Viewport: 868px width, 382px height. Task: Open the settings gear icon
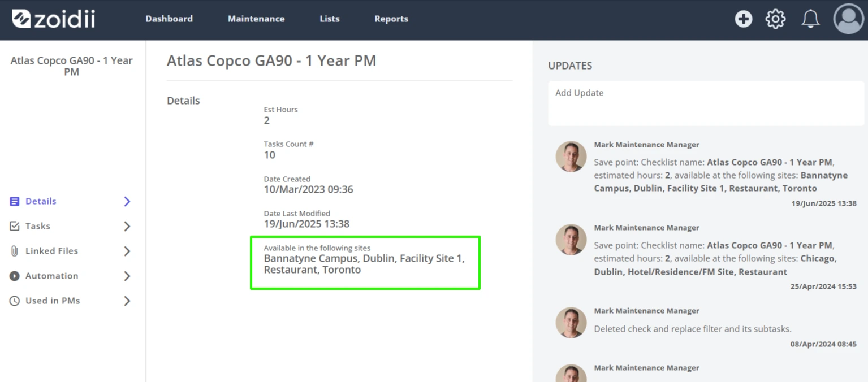point(775,19)
